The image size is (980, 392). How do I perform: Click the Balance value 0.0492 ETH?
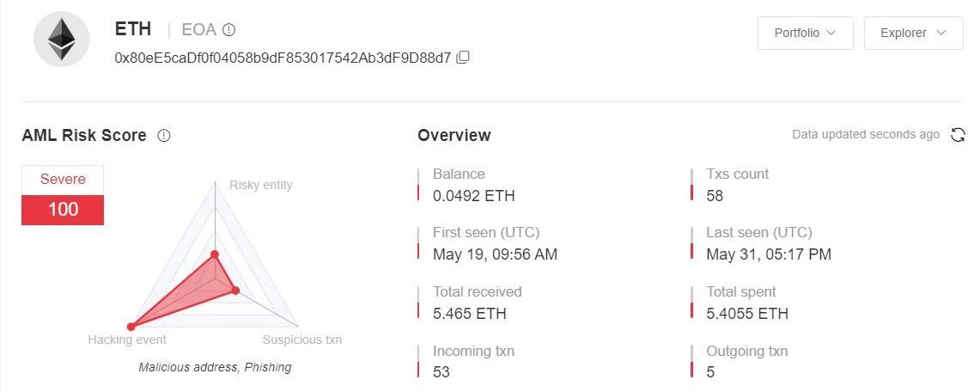click(473, 195)
